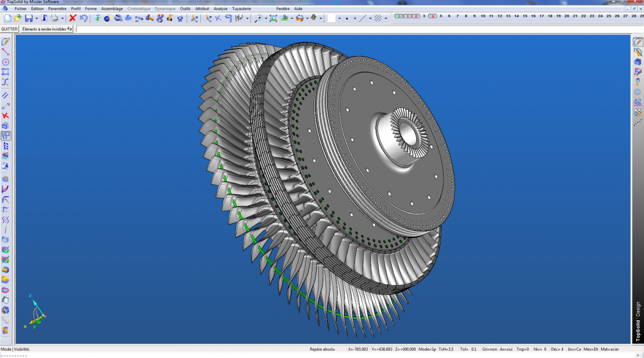Click the coordinate axes triad in the viewport

click(35, 313)
